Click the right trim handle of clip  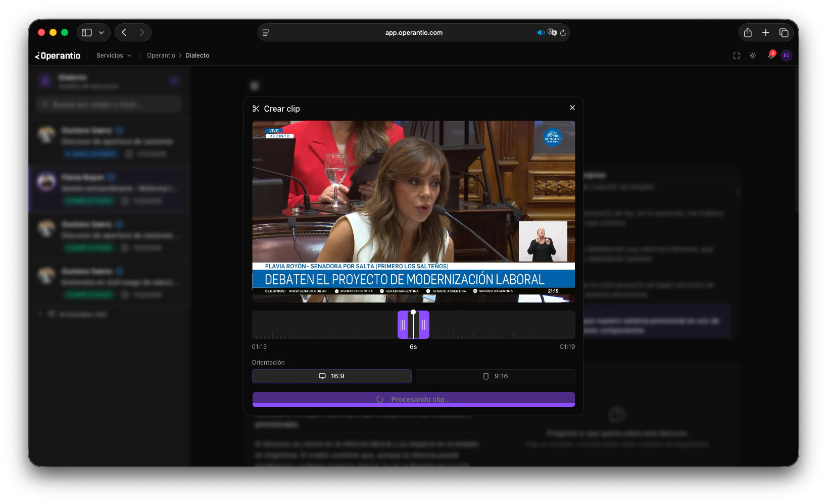click(424, 325)
